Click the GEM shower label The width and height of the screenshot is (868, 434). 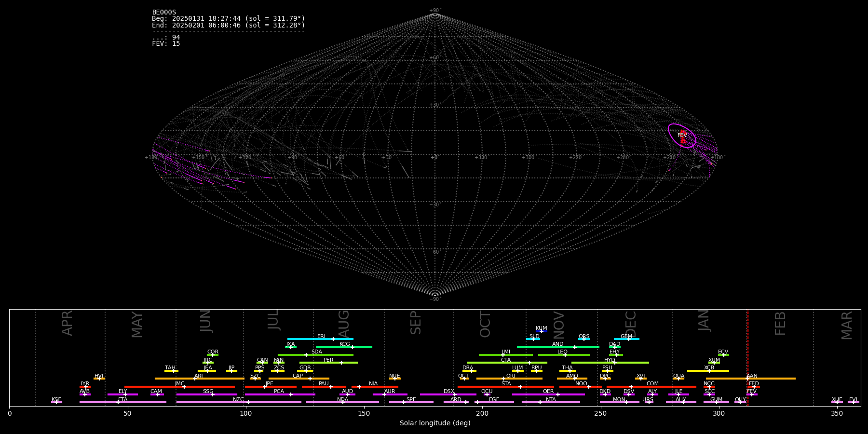626,337
